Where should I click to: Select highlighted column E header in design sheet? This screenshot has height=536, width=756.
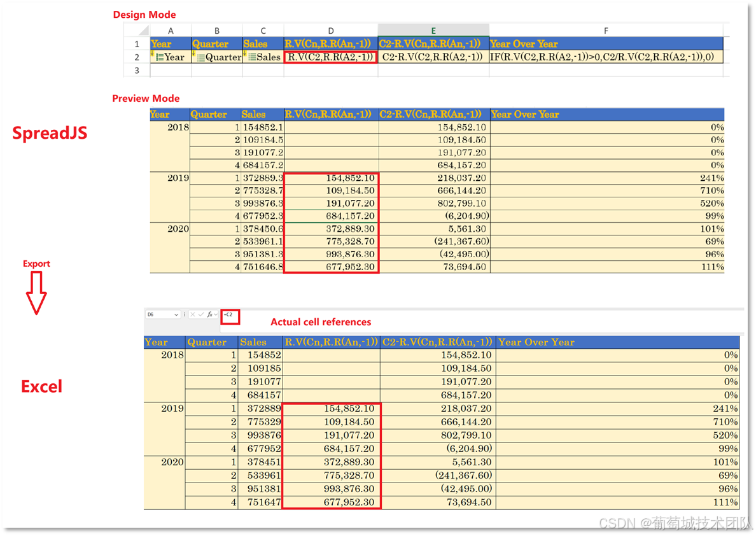pyautogui.click(x=433, y=31)
